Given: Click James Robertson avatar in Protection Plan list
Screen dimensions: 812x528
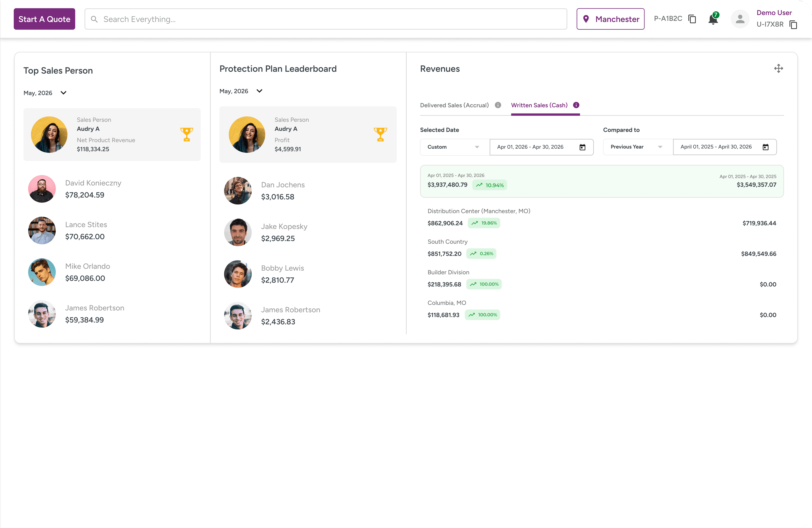Looking at the screenshot, I should (238, 315).
